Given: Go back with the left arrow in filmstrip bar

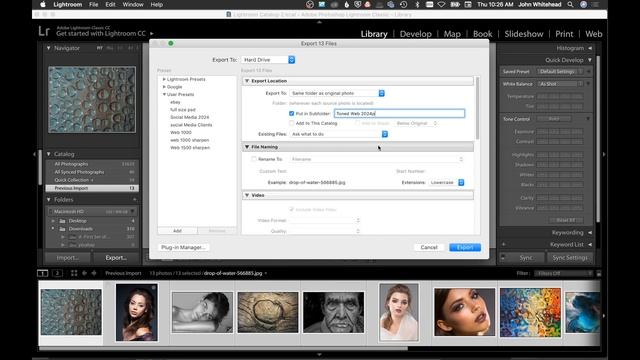Looking at the screenshot, I should [x=84, y=273].
